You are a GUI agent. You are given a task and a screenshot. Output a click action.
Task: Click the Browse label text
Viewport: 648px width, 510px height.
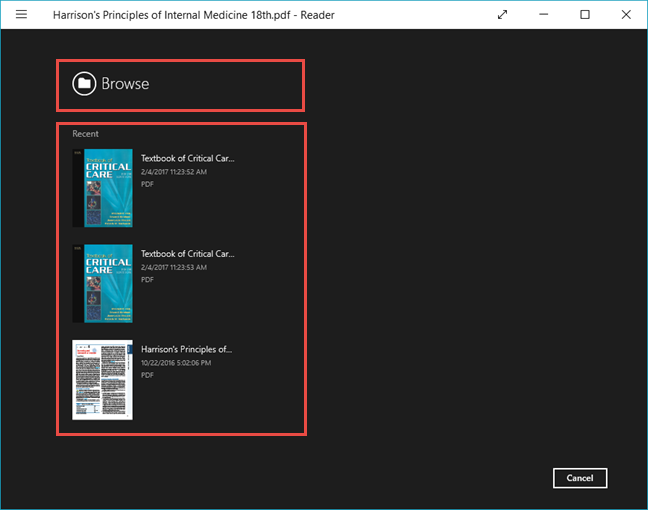125,84
